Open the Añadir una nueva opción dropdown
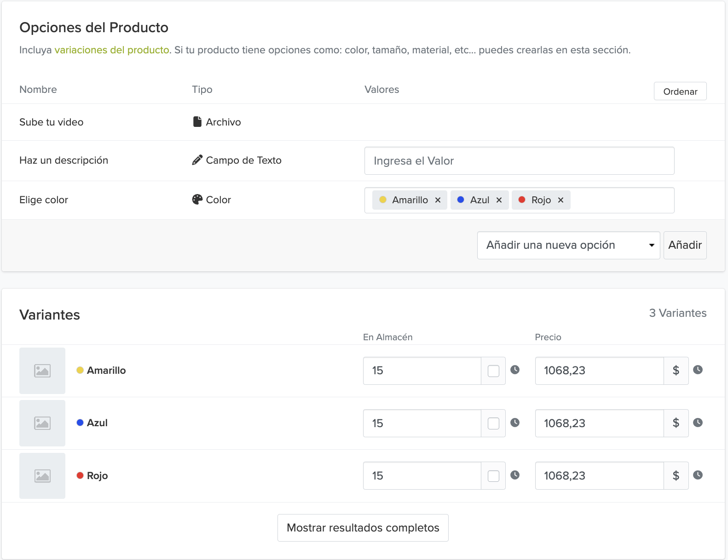728x560 pixels. 569,245
